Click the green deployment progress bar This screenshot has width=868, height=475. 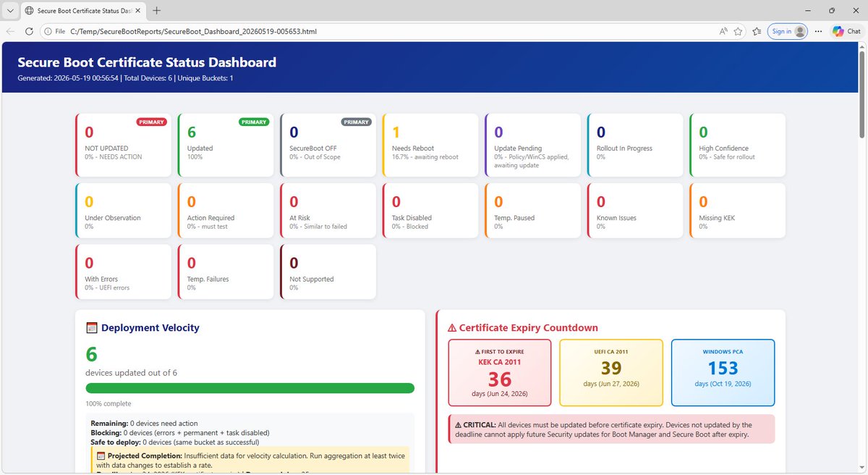(250, 388)
